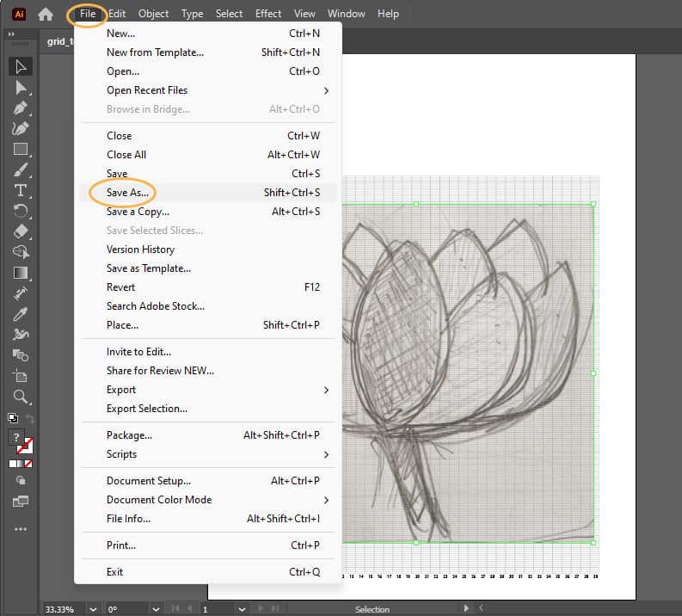Select the Direct Selection tool

coord(21,87)
